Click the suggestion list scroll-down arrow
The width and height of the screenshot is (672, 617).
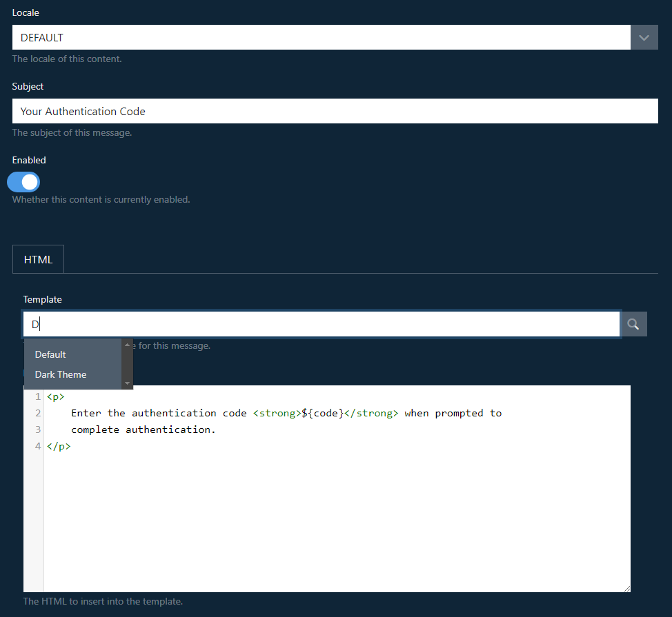coord(127,383)
